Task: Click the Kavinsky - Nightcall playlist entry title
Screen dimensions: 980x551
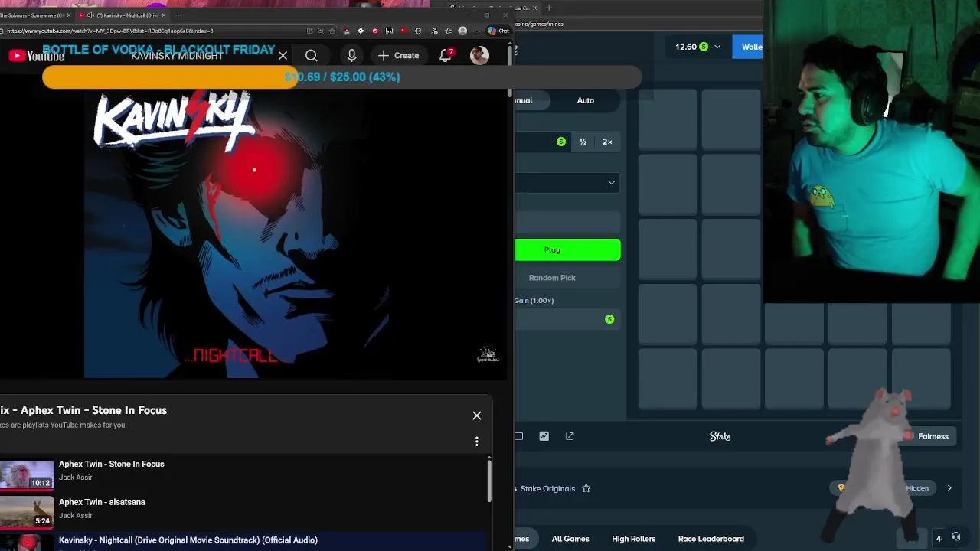Action: pyautogui.click(x=188, y=540)
